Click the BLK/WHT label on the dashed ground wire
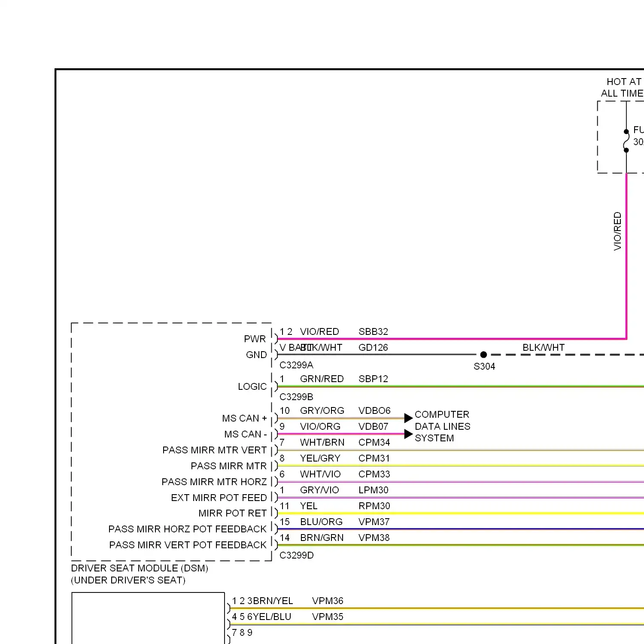This screenshot has width=644, height=644. point(544,347)
